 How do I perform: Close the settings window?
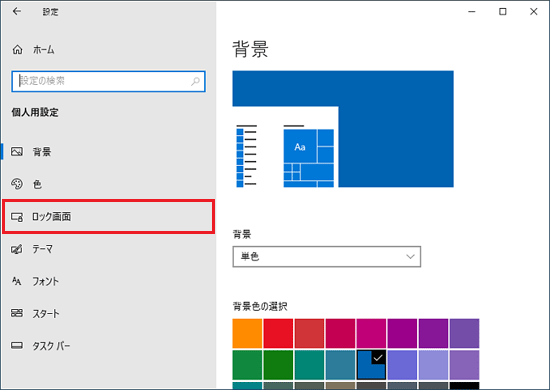tap(534, 12)
